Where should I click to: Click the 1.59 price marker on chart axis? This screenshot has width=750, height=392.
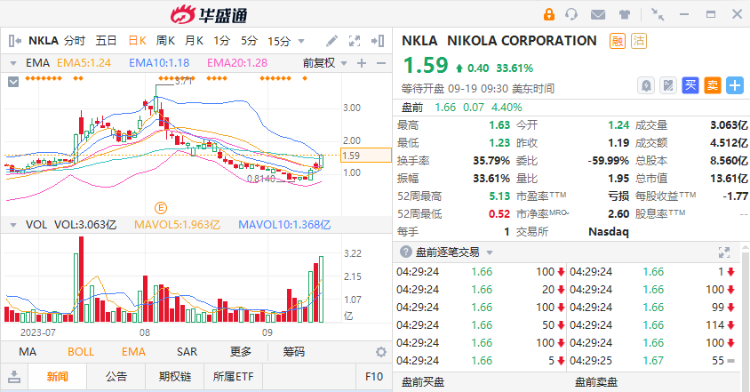[365, 155]
